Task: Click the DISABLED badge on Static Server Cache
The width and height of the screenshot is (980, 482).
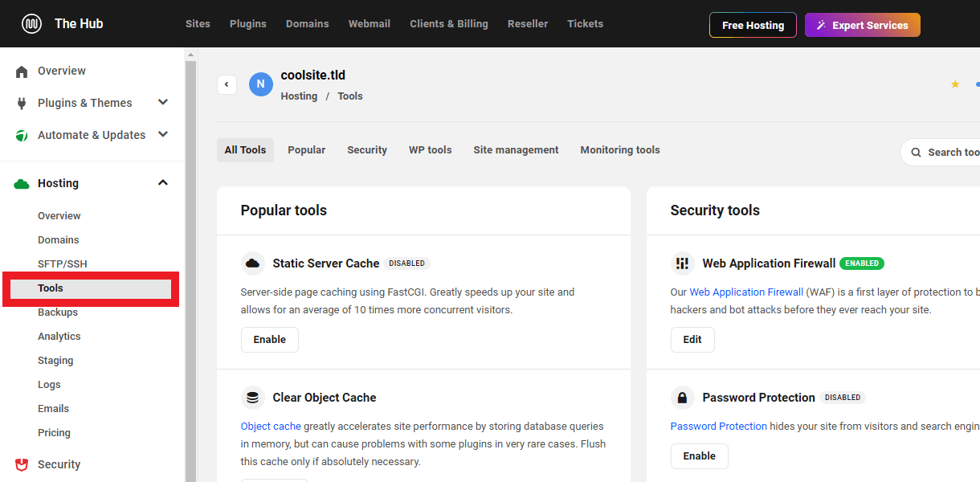Action: click(x=407, y=263)
